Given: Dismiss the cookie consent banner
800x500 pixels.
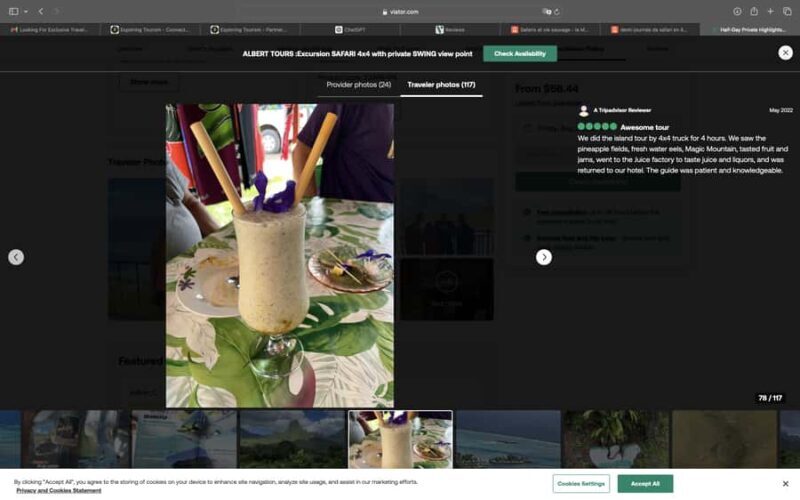Looking at the screenshot, I should 785,483.
